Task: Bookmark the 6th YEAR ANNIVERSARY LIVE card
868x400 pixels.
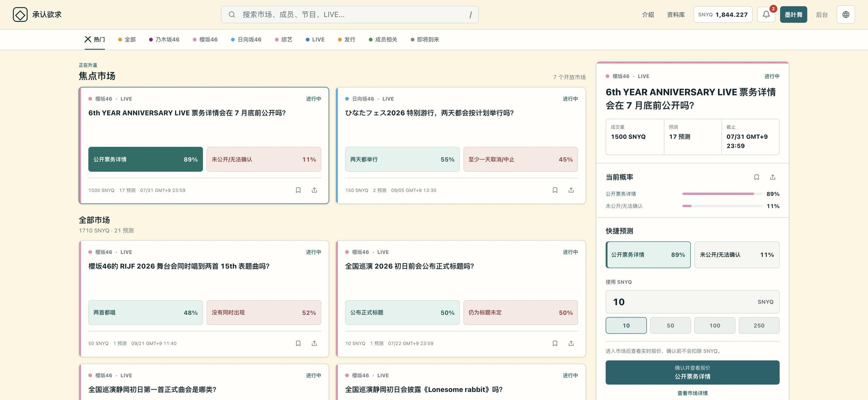Action: click(298, 190)
